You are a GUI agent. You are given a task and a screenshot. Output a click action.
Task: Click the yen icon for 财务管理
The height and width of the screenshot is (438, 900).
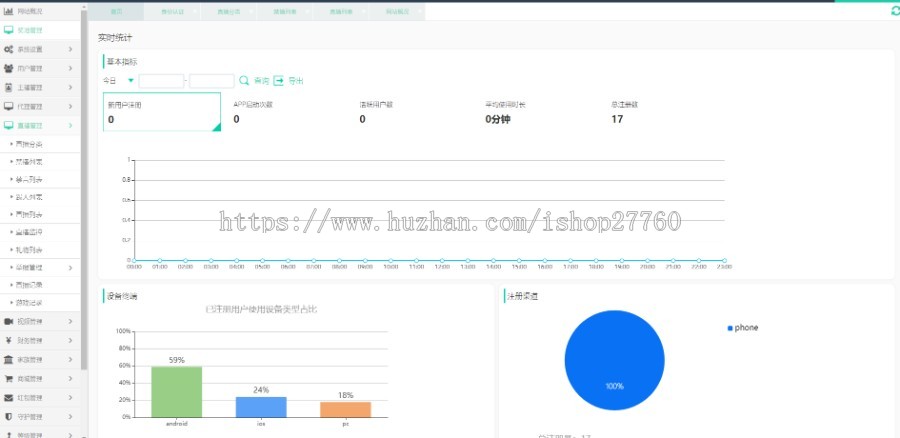(8, 340)
